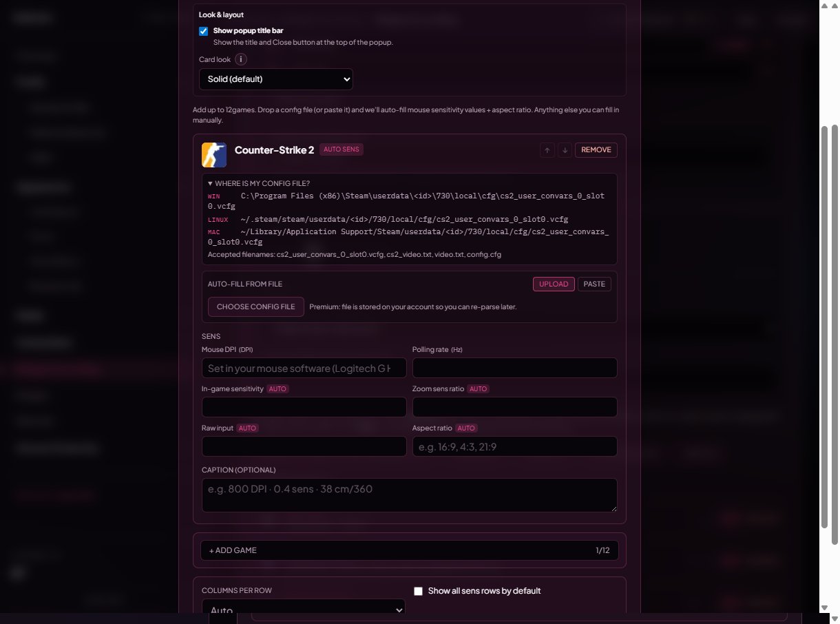Remove the Counter-Strike 2 game
The width and height of the screenshot is (840, 624).
(596, 150)
